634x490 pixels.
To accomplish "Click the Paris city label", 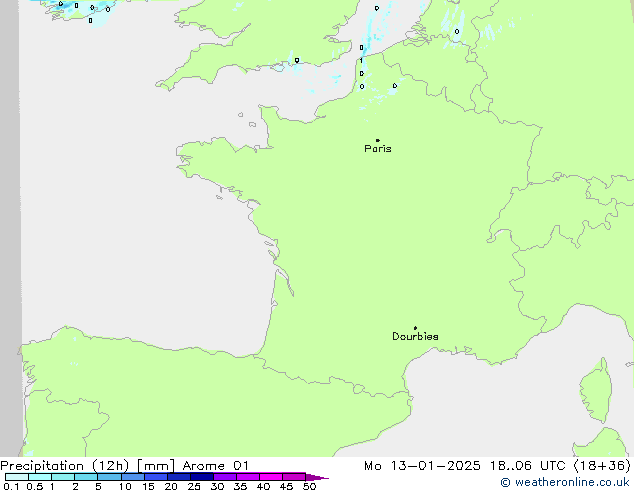I will click(x=378, y=149).
